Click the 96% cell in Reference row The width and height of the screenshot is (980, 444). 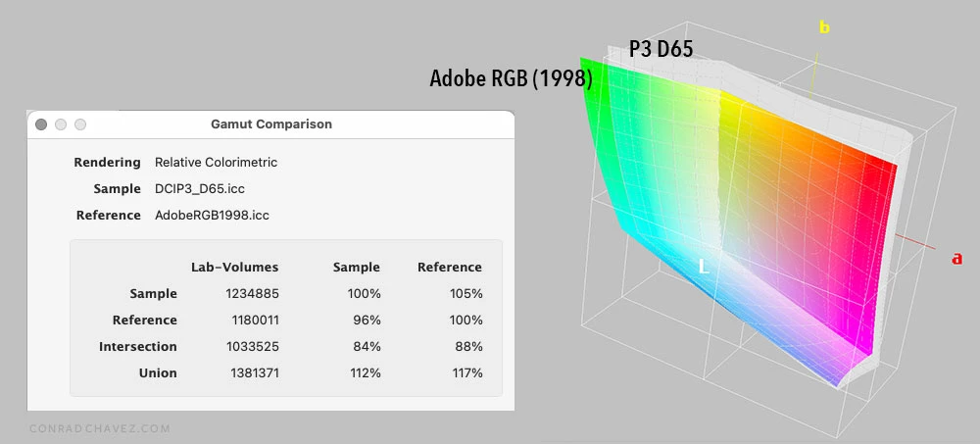point(367,321)
